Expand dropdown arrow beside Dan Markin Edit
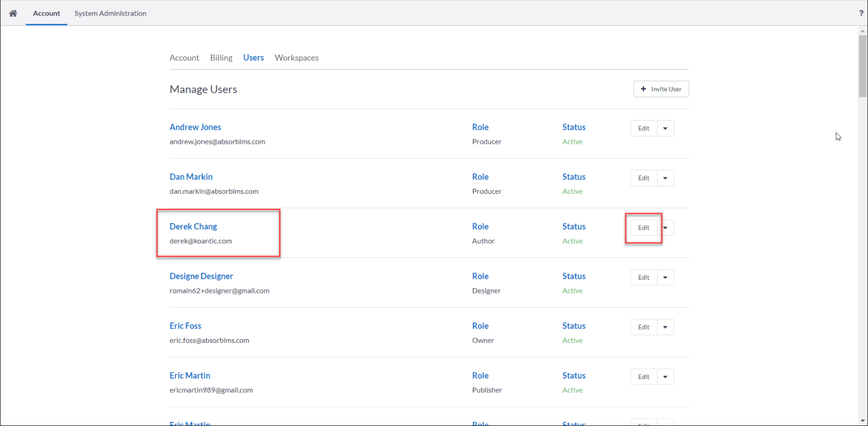This screenshot has width=868, height=426. point(665,178)
